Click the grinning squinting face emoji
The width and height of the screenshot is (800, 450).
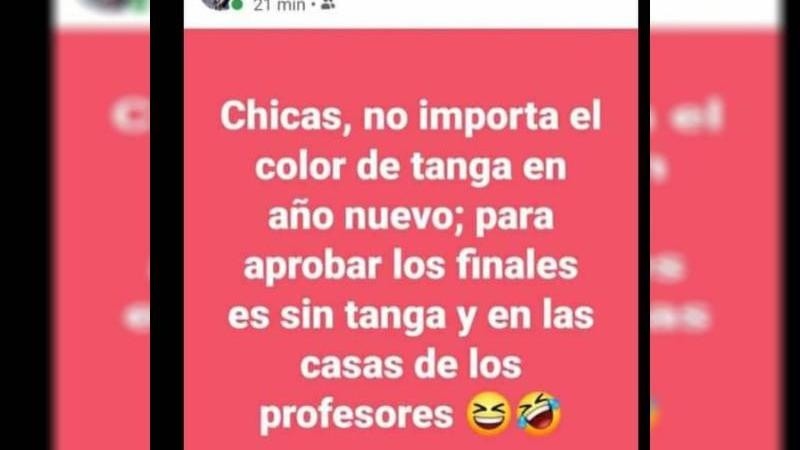point(488,414)
